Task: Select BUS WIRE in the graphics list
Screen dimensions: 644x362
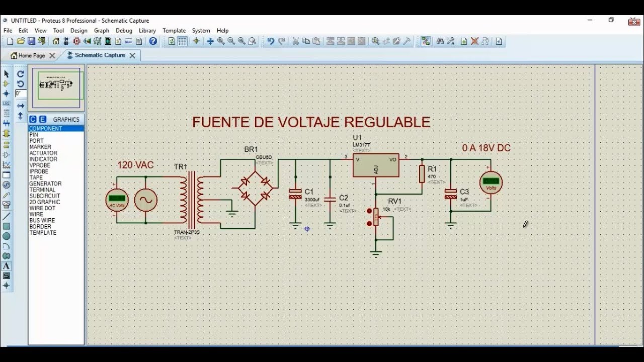Action: (56, 220)
